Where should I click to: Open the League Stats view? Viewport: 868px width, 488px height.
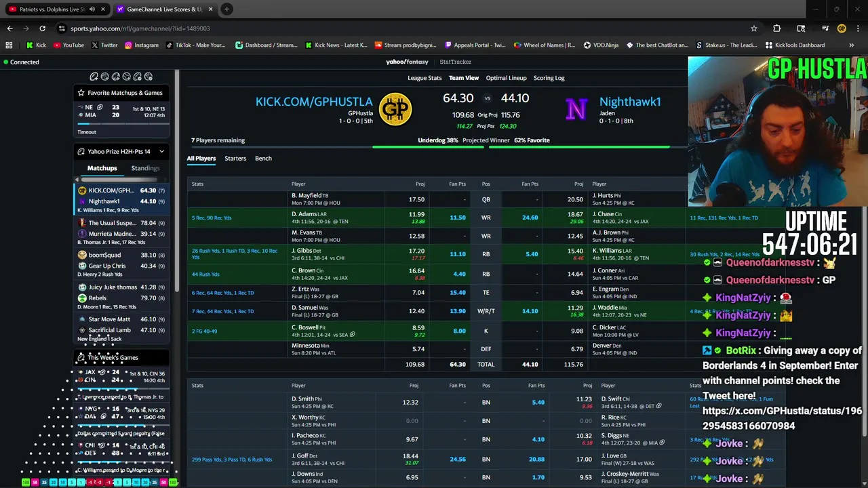(x=425, y=78)
